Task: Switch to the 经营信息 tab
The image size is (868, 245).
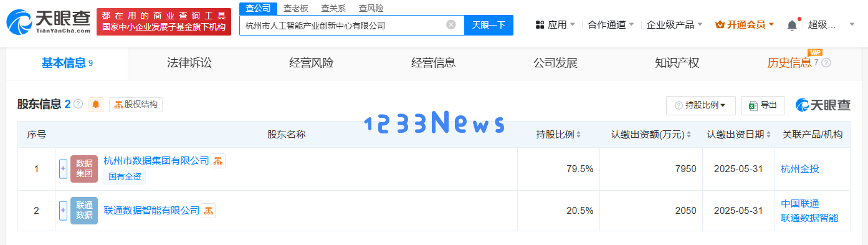Action: pyautogui.click(x=433, y=63)
